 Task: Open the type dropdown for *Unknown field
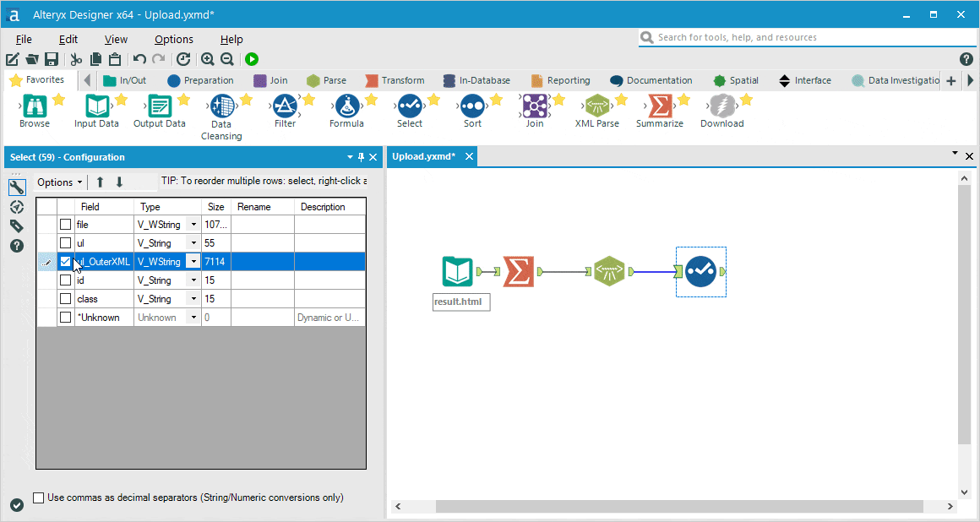point(193,318)
